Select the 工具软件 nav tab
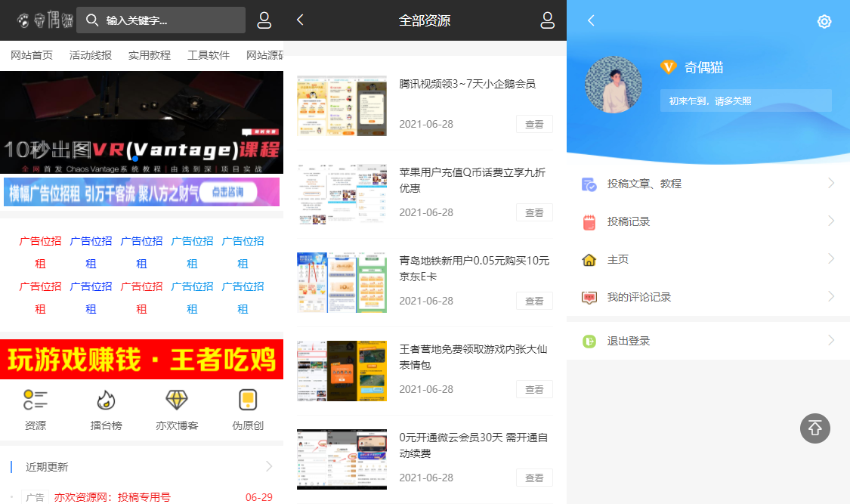Viewport: 850px width, 504px height. pyautogui.click(x=209, y=55)
